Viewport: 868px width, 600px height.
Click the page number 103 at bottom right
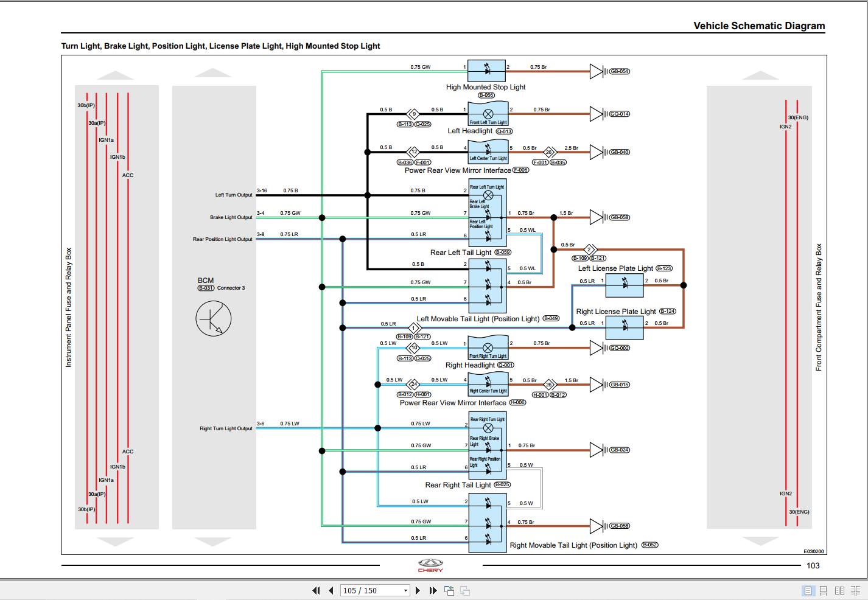tap(813, 566)
